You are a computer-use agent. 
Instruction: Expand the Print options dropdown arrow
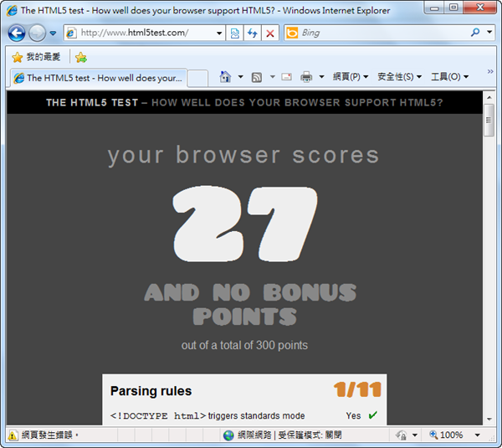point(322,77)
